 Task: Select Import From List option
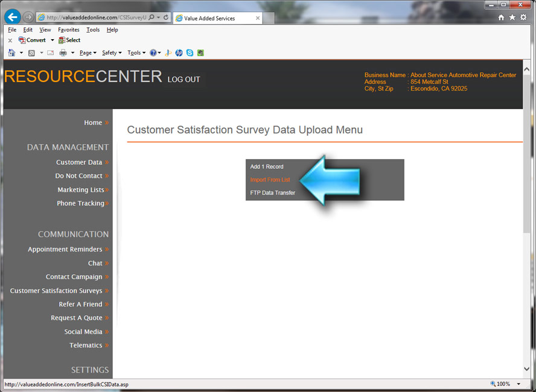pos(270,180)
